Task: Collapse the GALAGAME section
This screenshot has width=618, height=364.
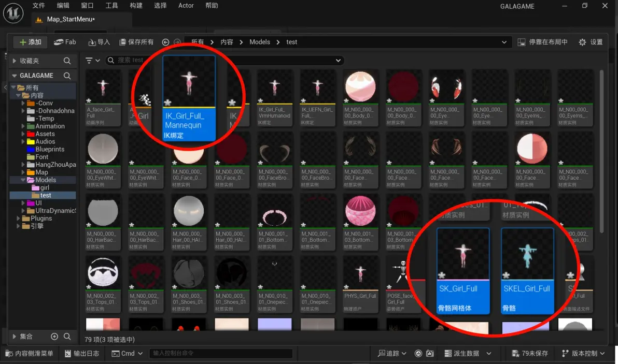Action: coord(14,76)
